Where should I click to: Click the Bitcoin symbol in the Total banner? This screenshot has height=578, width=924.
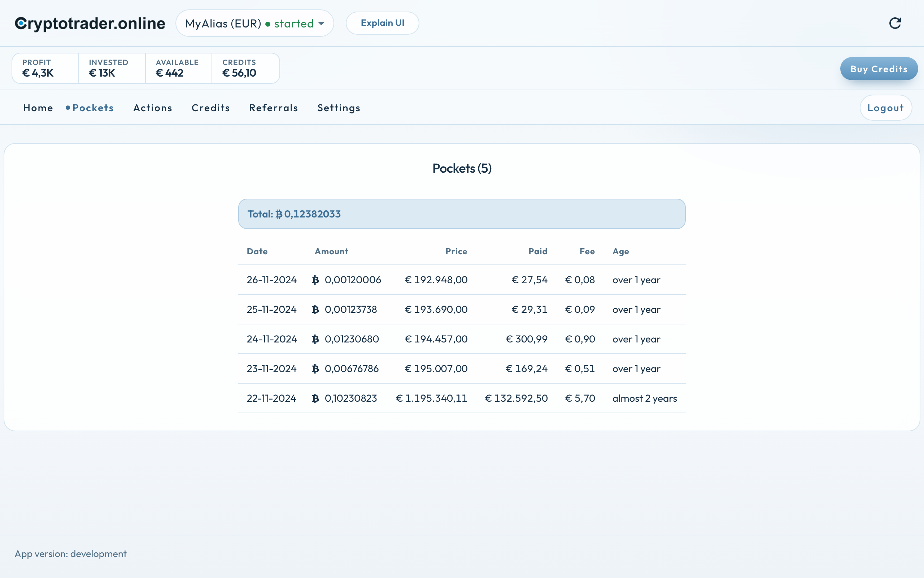(279, 214)
